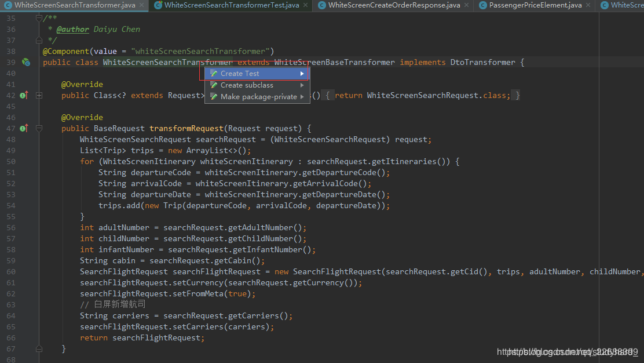This screenshot has width=644, height=363.
Task: Click fold end marker on line 37
Action: [39, 40]
